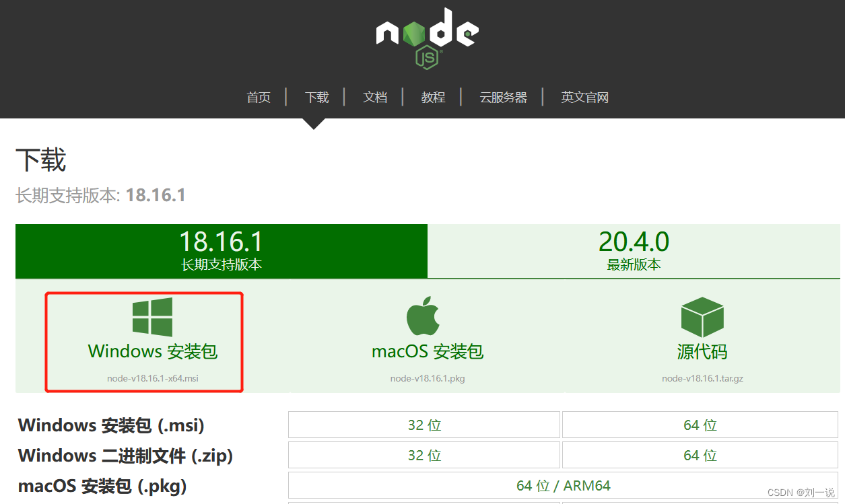The height and width of the screenshot is (504, 845).
Task: Open the 云服务器 navigation item
Action: click(503, 98)
